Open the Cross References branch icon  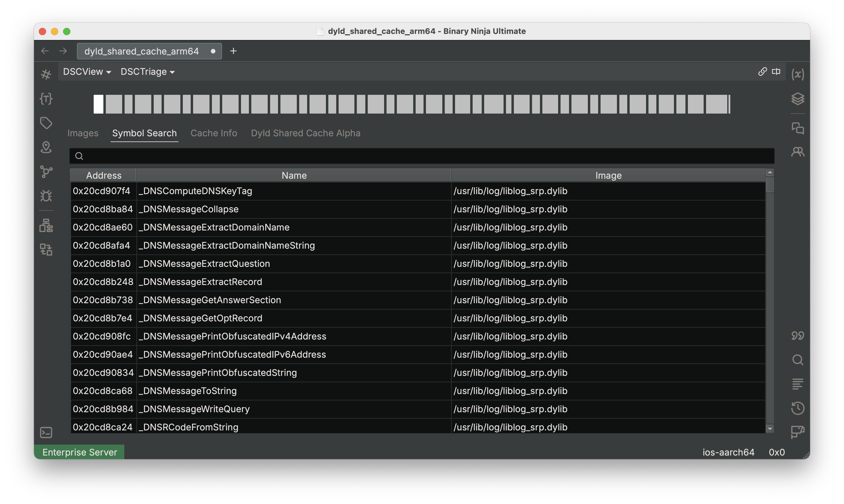[46, 171]
